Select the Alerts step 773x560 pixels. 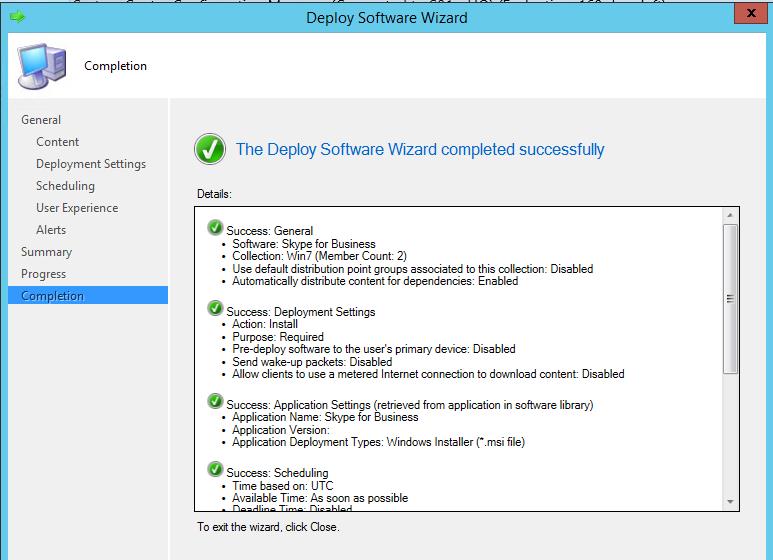(51, 230)
